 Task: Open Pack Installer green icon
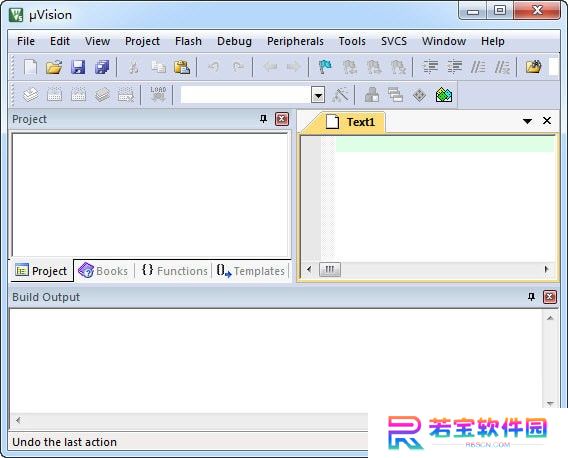pos(444,95)
